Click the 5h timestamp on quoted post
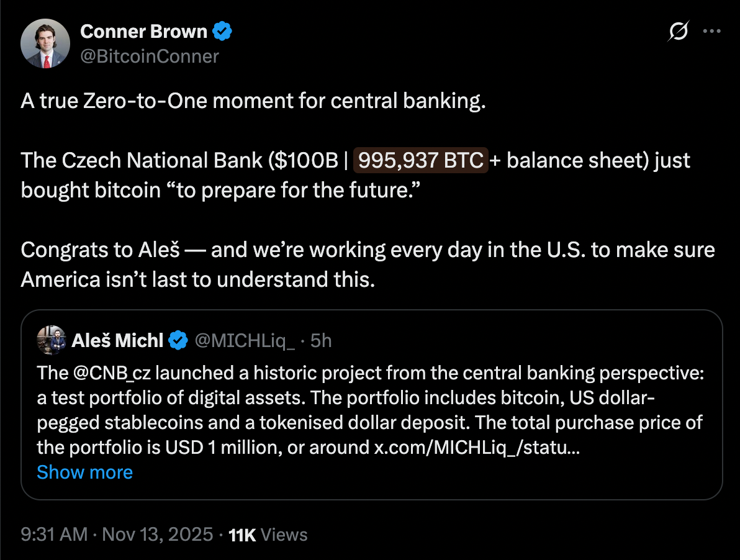Screen dimensions: 740x560 320,340
